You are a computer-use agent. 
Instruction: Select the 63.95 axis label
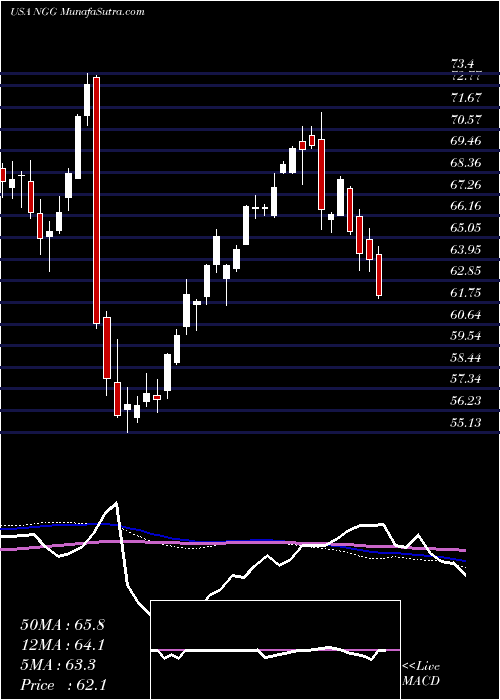[x=467, y=250]
